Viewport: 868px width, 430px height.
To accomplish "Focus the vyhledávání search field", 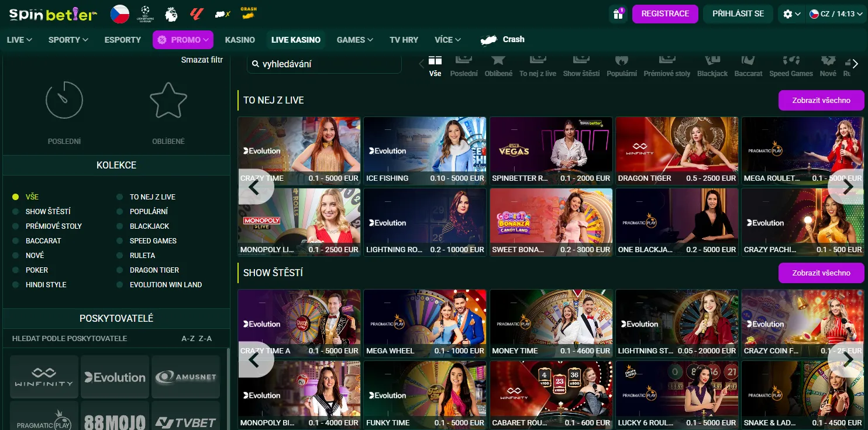I will [x=324, y=64].
